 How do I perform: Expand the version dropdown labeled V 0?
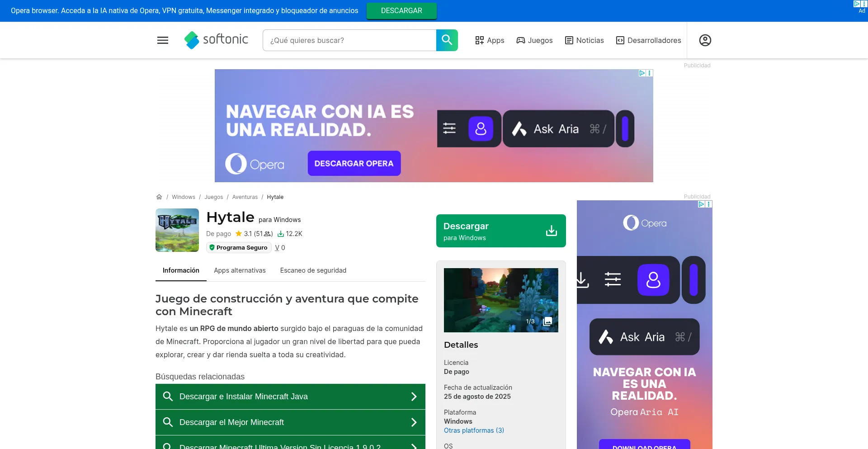(x=280, y=248)
